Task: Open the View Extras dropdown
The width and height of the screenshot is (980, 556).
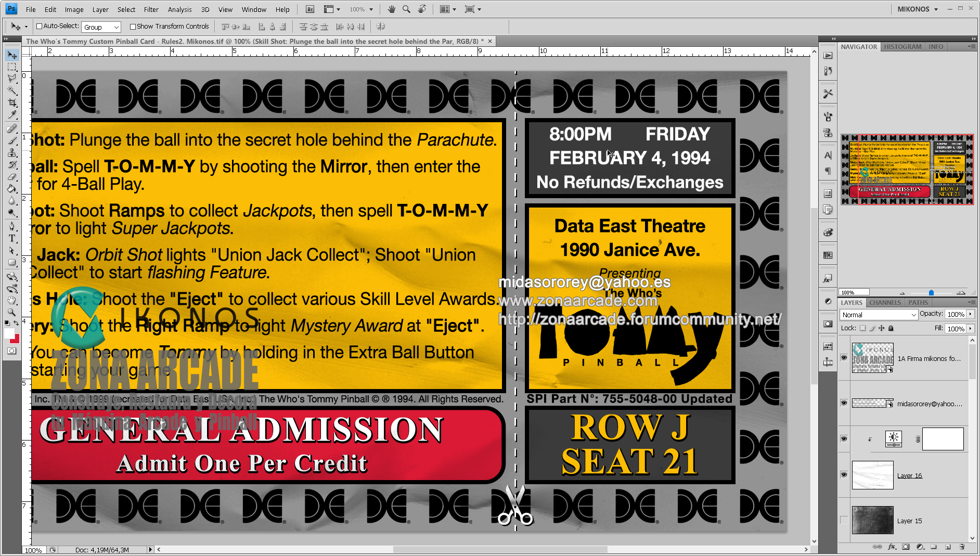Action: [x=331, y=9]
